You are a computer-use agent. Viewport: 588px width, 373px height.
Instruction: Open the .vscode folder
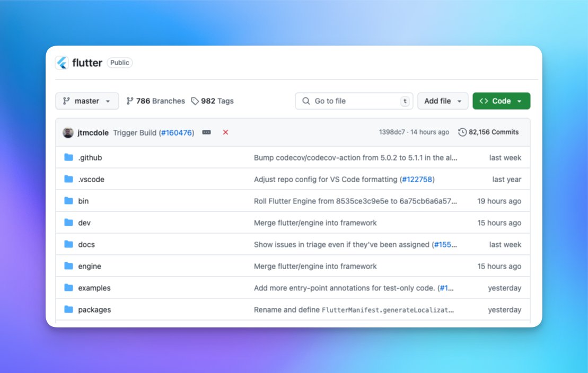point(91,180)
